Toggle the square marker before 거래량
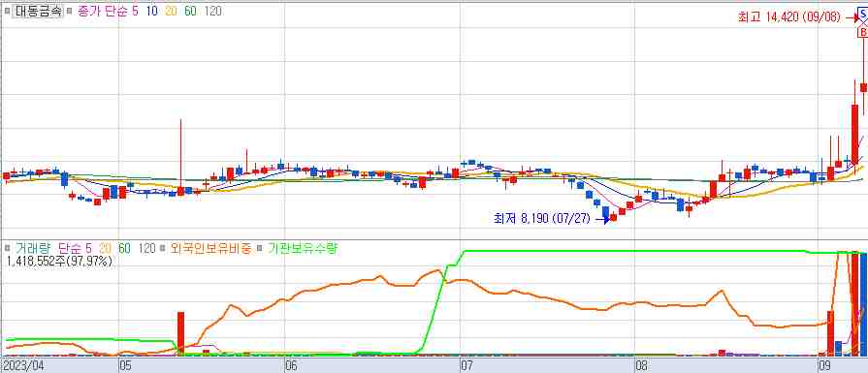 [8, 249]
